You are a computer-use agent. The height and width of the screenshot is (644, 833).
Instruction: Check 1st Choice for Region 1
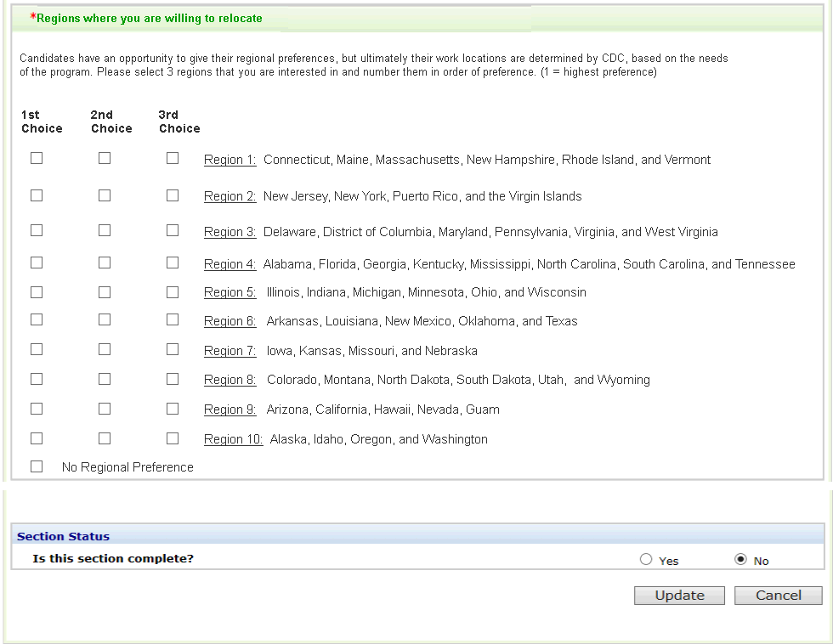point(37,158)
